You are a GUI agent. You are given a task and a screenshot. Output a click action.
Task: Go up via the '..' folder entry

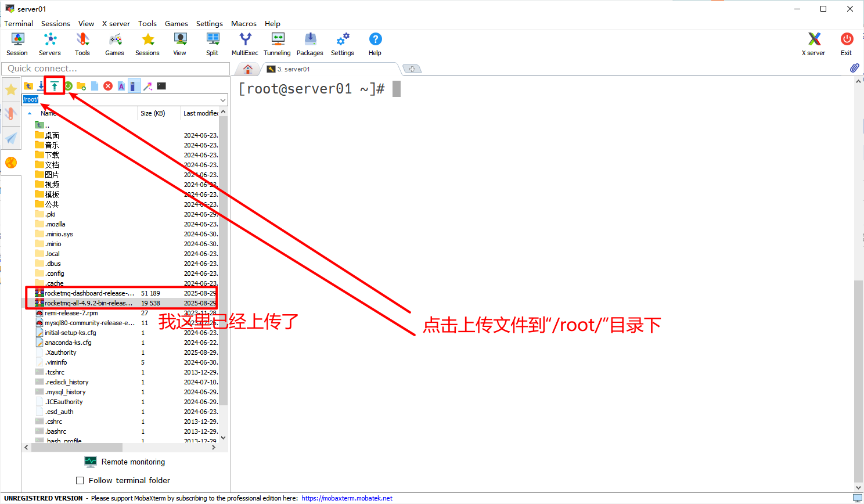pos(42,125)
